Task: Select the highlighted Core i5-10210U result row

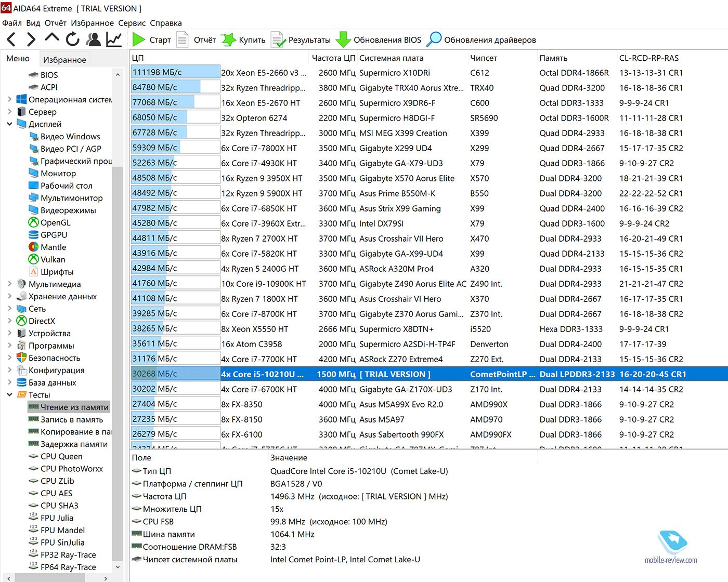Action: click(x=429, y=374)
